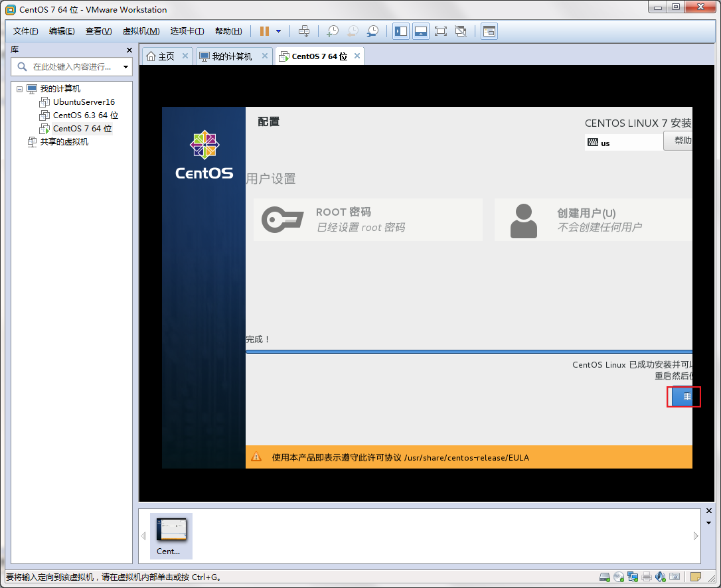The image size is (721, 588).
Task: Click the message log note icon
Action: (x=696, y=577)
